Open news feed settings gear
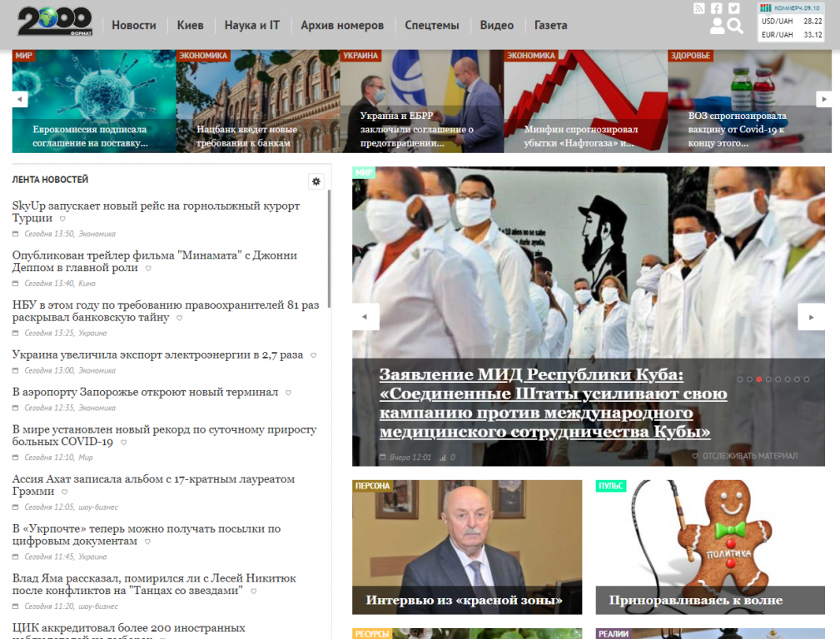 [x=316, y=181]
